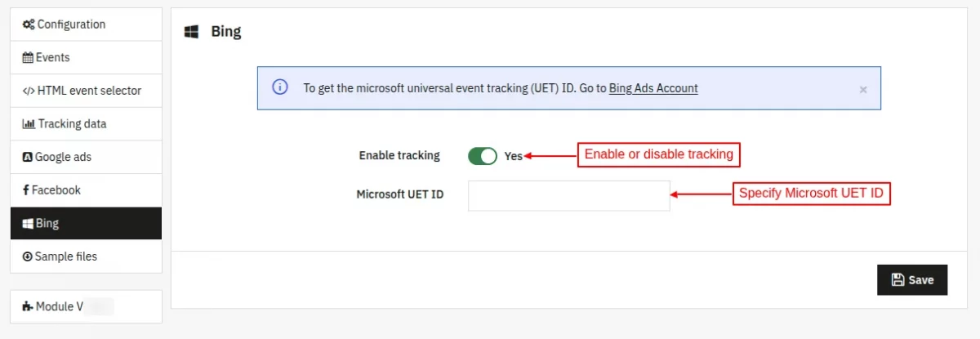Select the Bing sidebar item
The image size is (980, 339).
coord(86,223)
